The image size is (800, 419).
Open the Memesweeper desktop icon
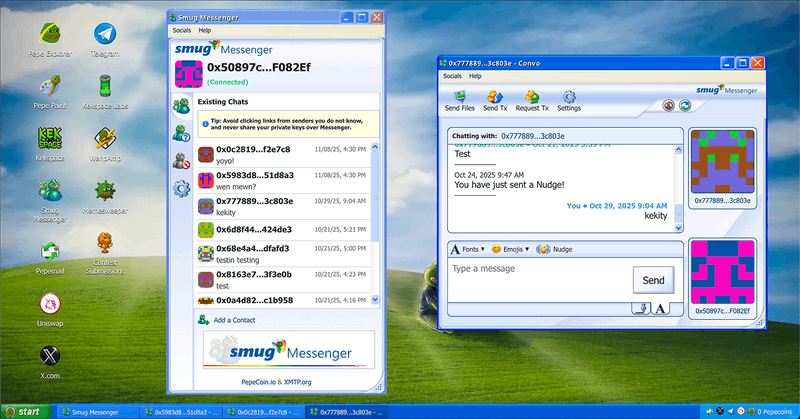(105, 196)
